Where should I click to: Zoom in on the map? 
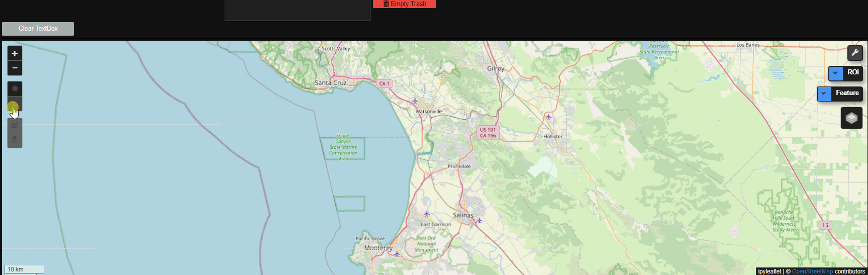(15, 53)
